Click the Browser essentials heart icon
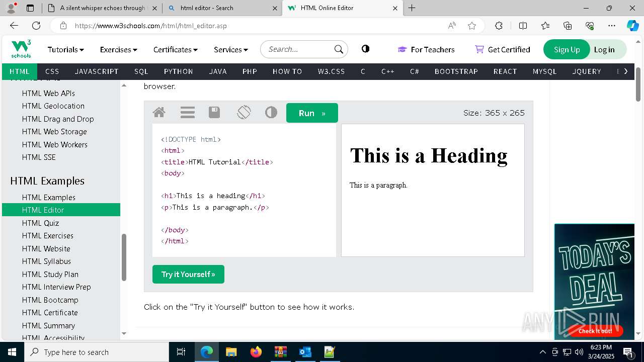The image size is (644, 362). coord(590,26)
